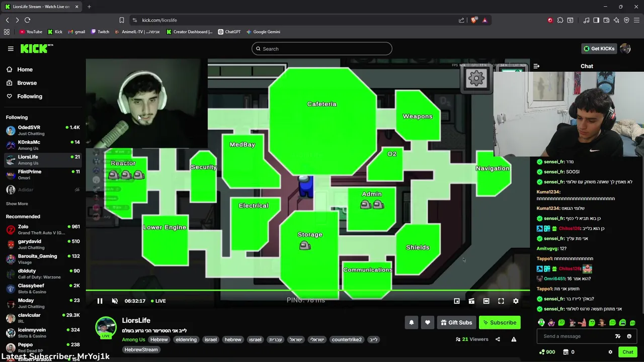This screenshot has width=644, height=362.
Task: Bookmark this page
Action: [x=122, y=20]
